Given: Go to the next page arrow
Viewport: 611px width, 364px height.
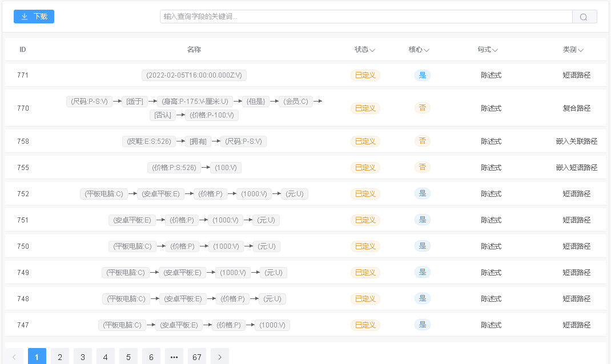Looking at the screenshot, I should click(220, 357).
